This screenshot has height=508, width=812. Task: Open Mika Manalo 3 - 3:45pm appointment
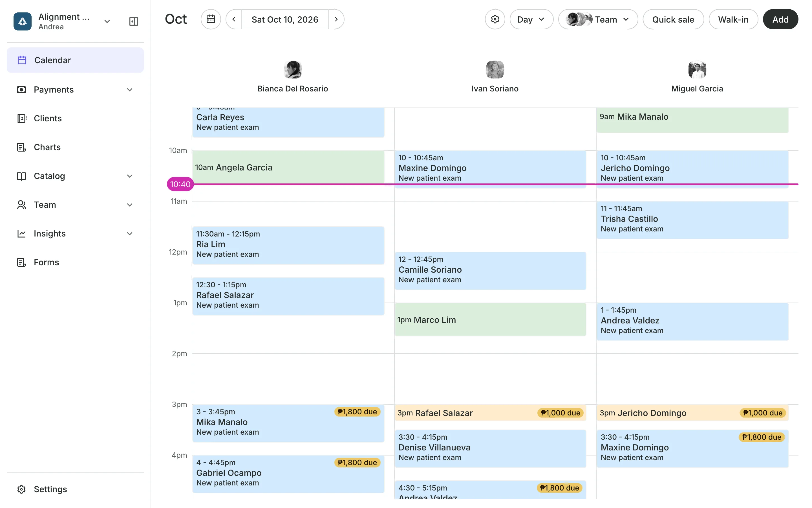click(x=288, y=423)
